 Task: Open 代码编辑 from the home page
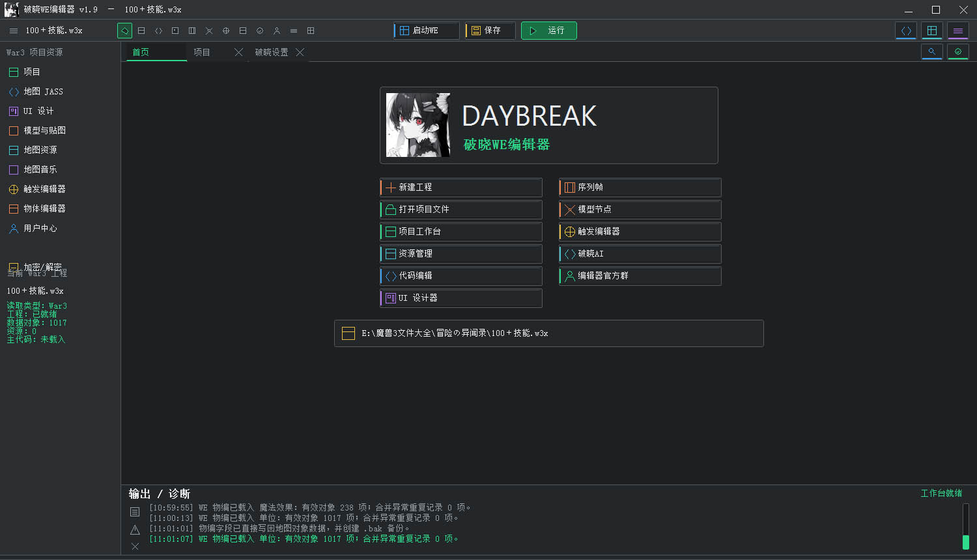[461, 276]
